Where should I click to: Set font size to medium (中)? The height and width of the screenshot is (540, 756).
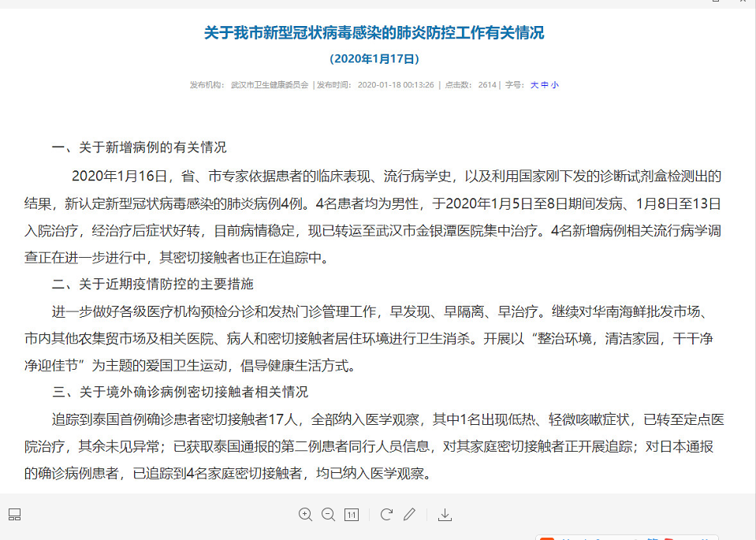coord(544,84)
